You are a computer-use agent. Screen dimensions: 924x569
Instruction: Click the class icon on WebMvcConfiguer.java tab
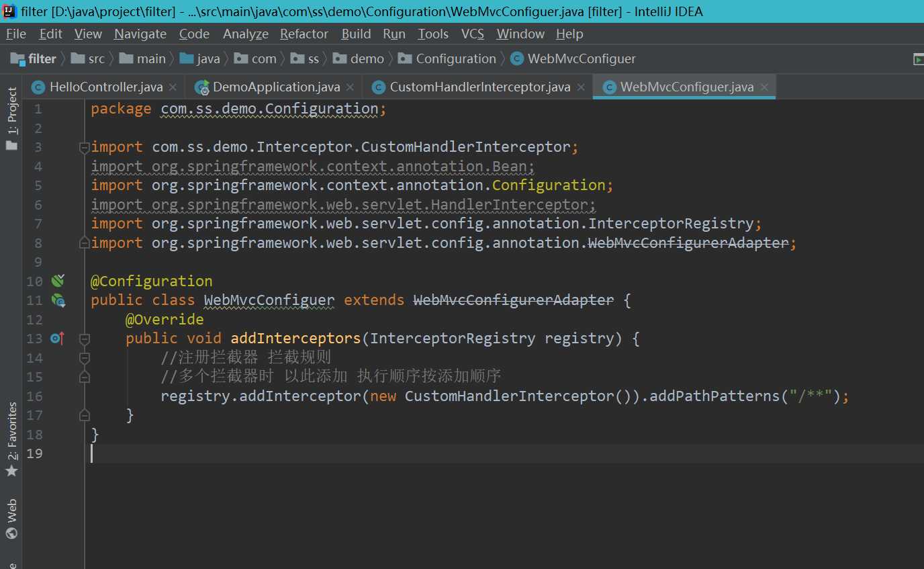609,87
